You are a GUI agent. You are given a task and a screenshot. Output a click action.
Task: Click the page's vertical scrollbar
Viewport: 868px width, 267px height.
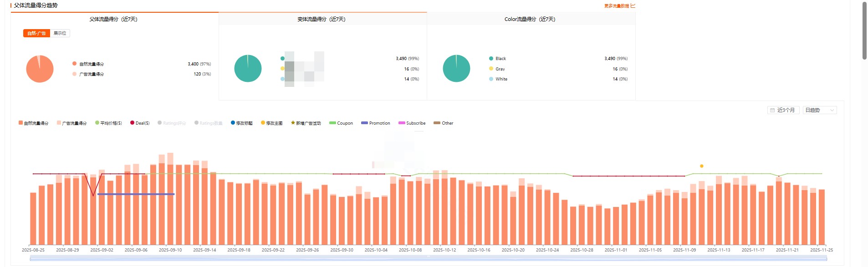pyautogui.click(x=864, y=31)
